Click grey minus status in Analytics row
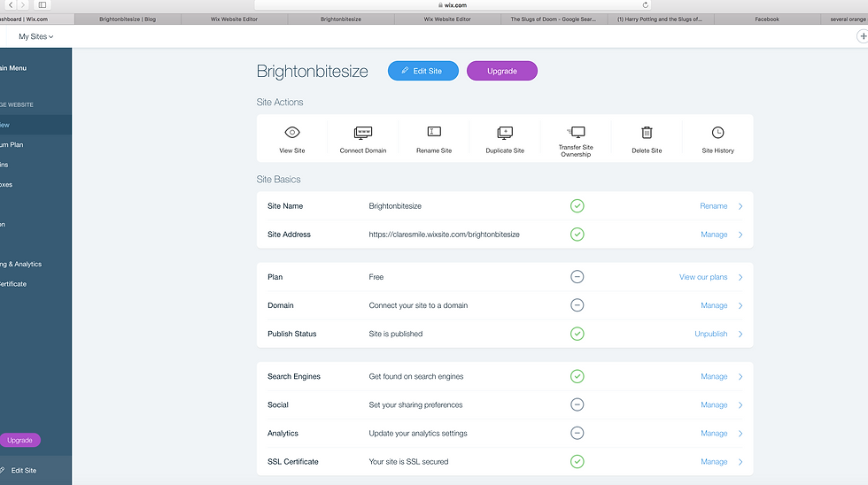This screenshot has width=868, height=485. pos(577,433)
